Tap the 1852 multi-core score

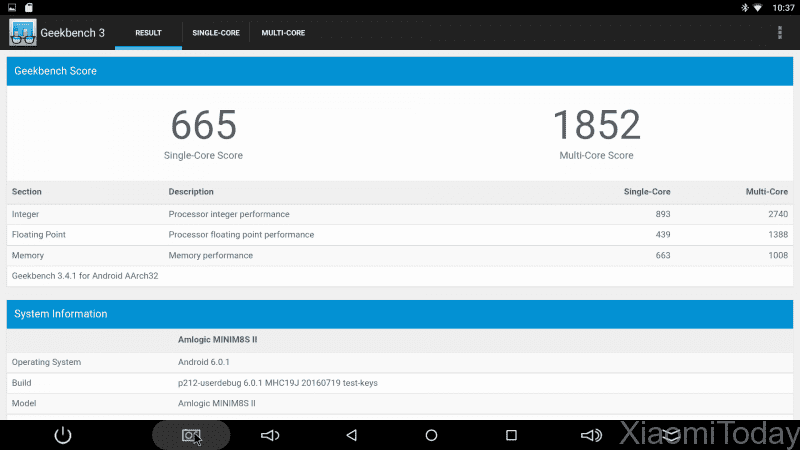596,125
